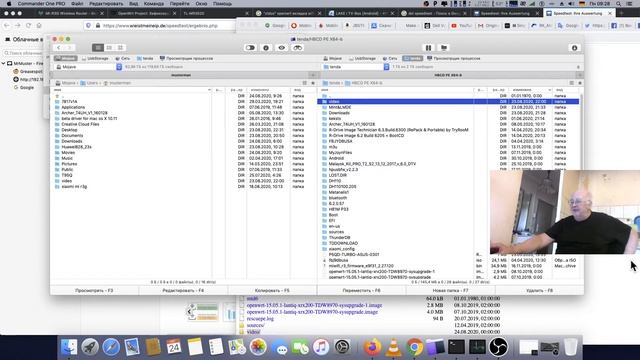Sort right panel by date modified column

coord(530,90)
